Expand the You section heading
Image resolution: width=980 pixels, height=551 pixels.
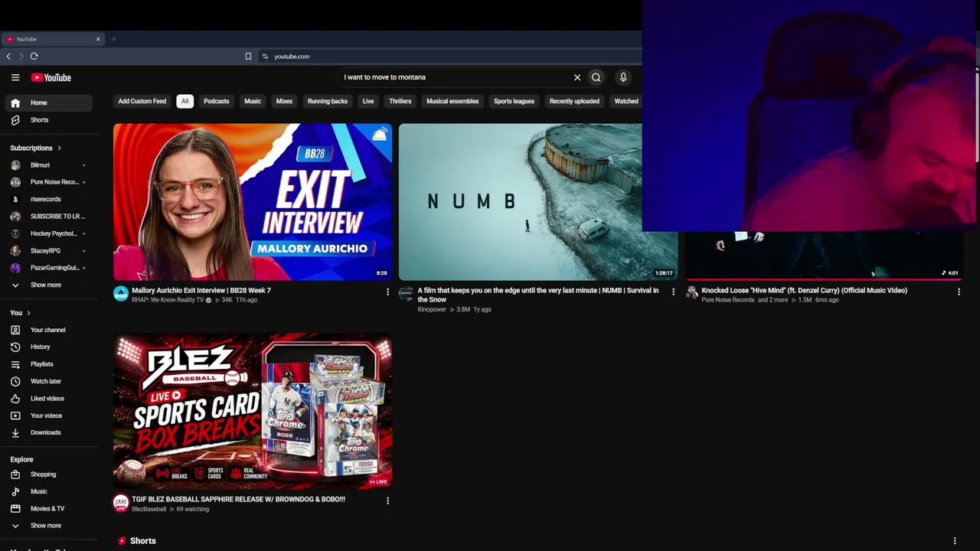(x=20, y=313)
